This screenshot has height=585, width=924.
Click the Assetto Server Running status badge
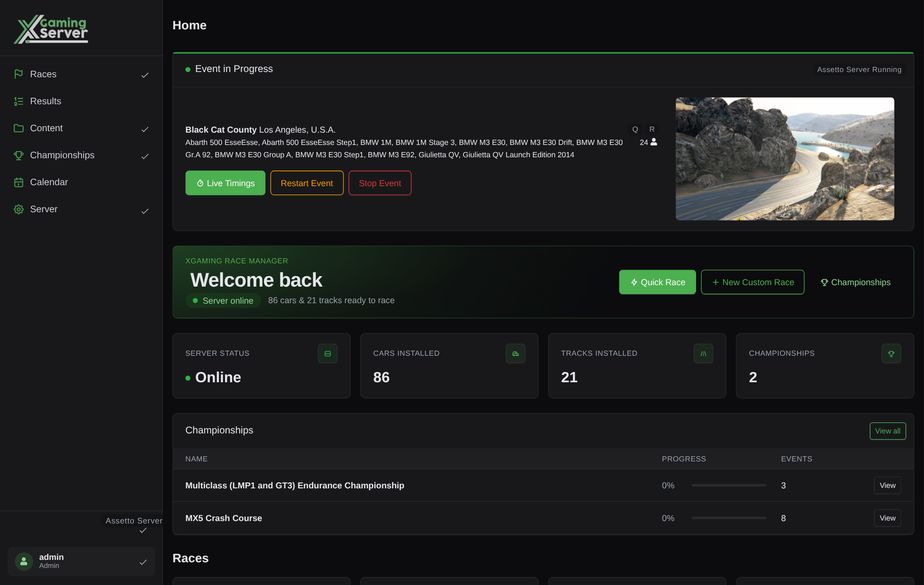(x=859, y=70)
